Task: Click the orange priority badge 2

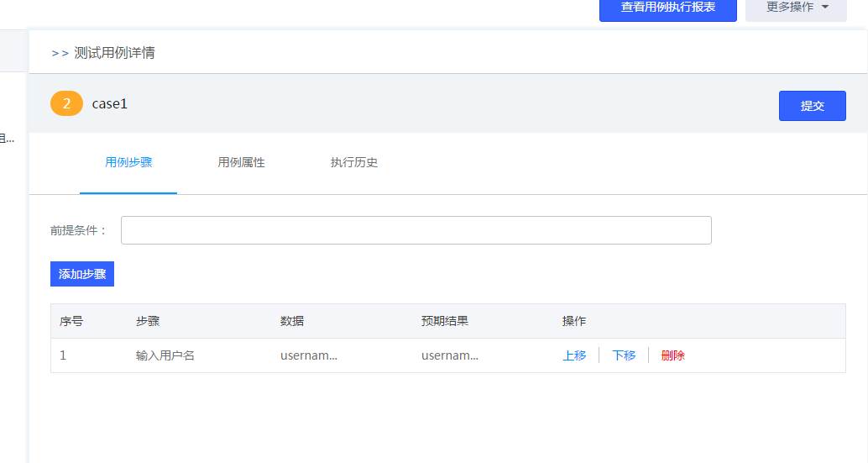Action: [66, 103]
